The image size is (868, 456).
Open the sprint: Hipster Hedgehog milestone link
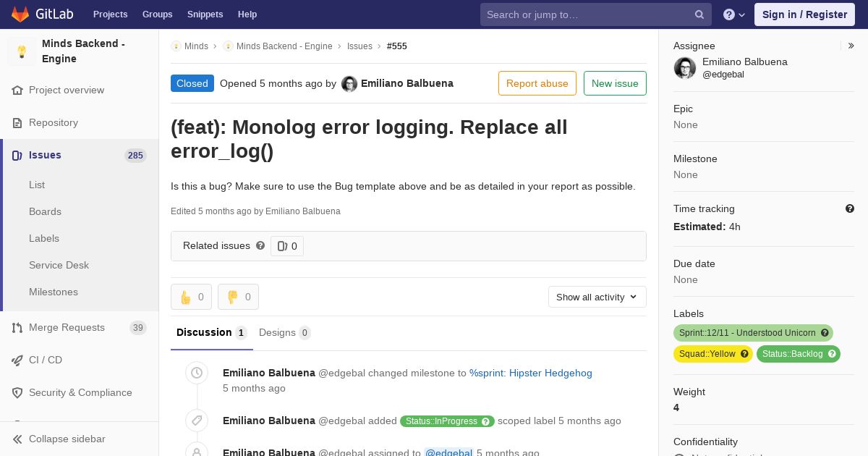pos(531,373)
